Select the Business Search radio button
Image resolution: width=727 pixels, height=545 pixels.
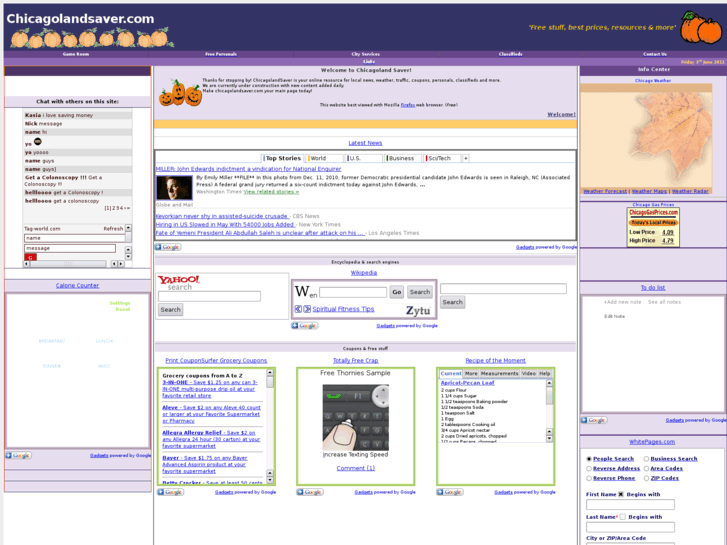pos(646,459)
